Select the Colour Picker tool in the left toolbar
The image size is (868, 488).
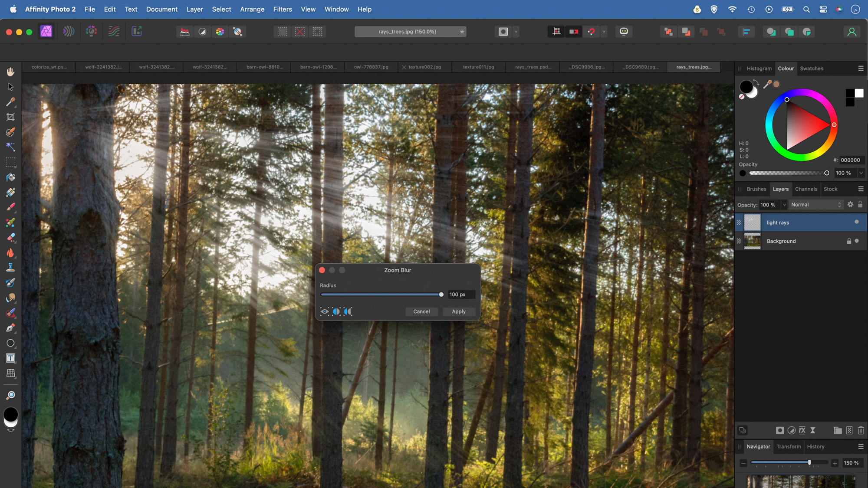click(10, 102)
